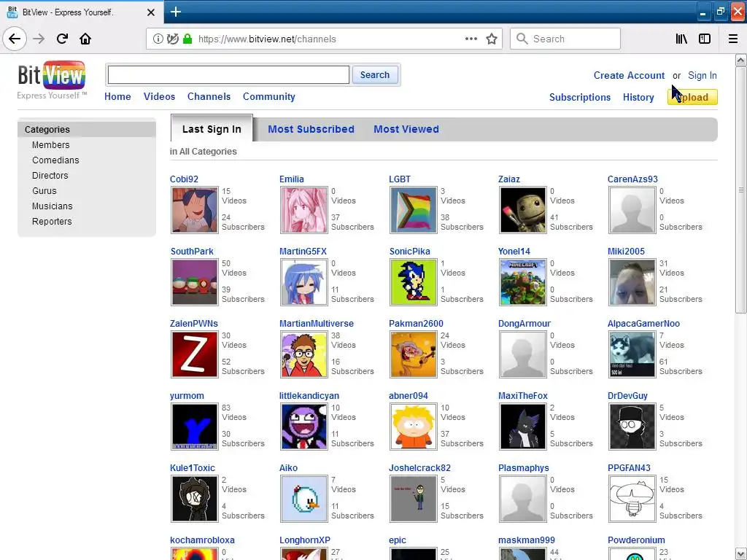
Task: Click the BitView rainbow logo
Action: pos(52,75)
